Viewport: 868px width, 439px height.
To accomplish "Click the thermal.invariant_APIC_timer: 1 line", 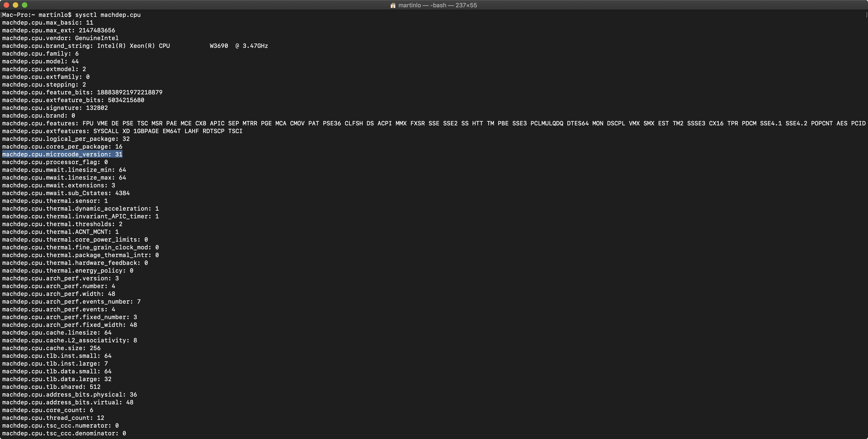I will [x=81, y=217].
